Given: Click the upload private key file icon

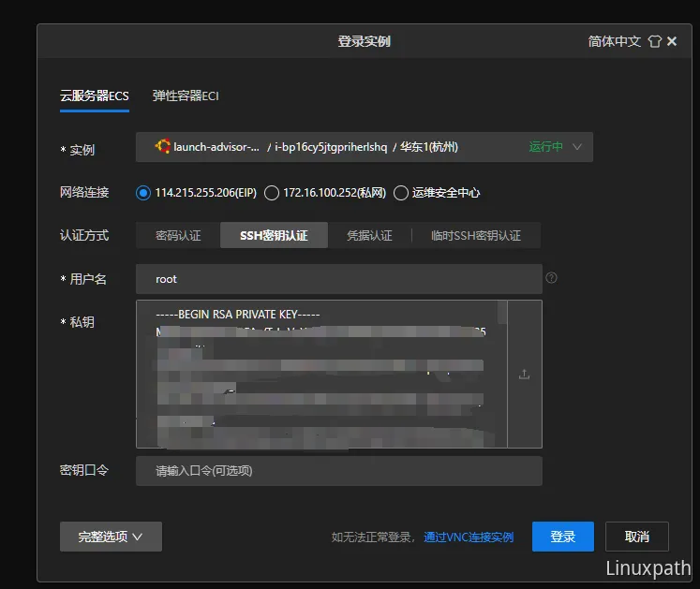Looking at the screenshot, I should [x=524, y=374].
